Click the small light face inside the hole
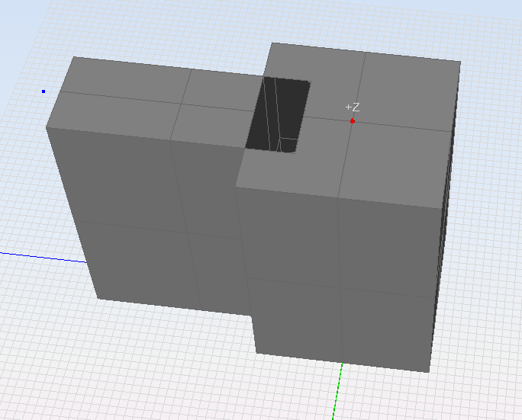 tap(288, 145)
